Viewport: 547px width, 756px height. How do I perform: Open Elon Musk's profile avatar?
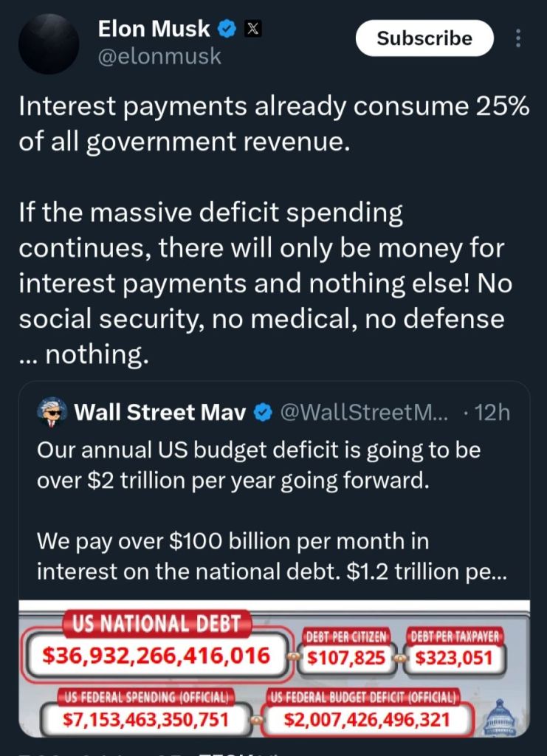point(49,44)
